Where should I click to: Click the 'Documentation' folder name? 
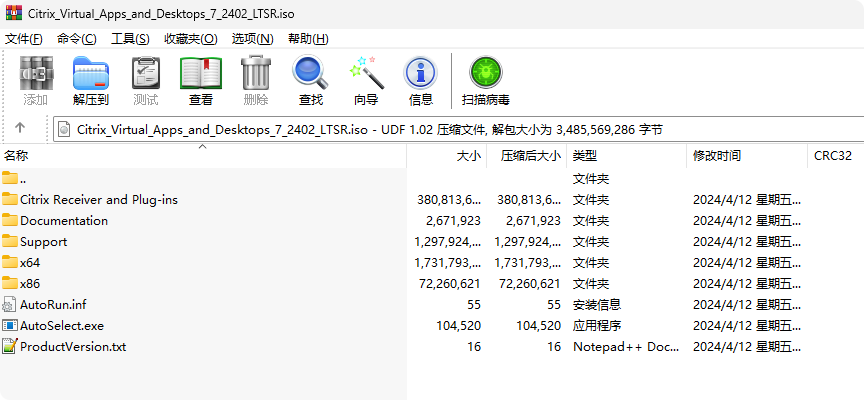[64, 220]
